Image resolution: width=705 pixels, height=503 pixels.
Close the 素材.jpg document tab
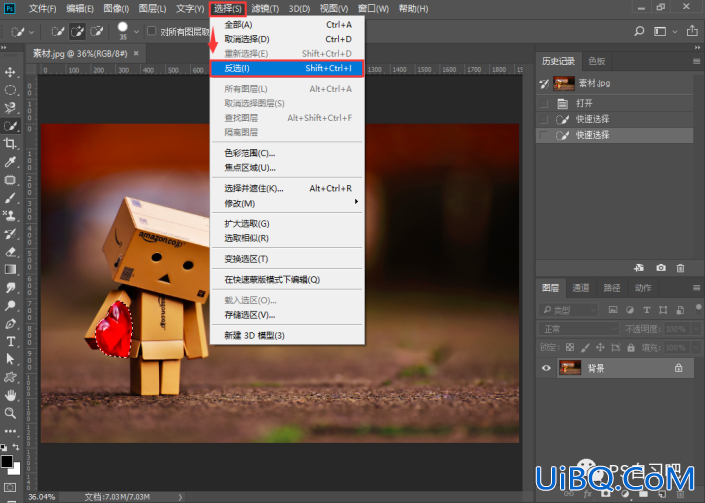click(136, 53)
